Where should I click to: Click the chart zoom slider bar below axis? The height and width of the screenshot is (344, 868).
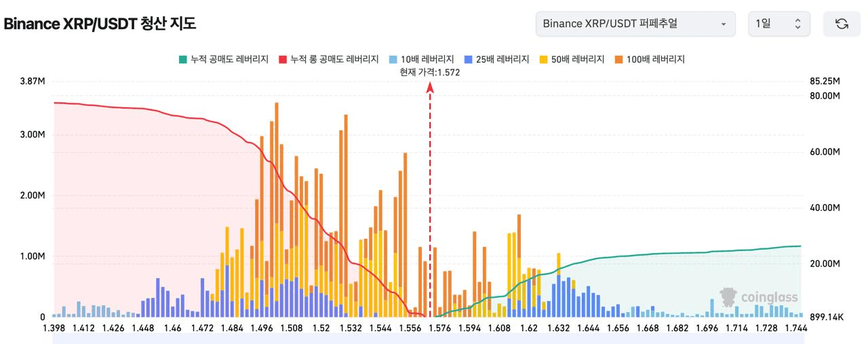(427, 339)
